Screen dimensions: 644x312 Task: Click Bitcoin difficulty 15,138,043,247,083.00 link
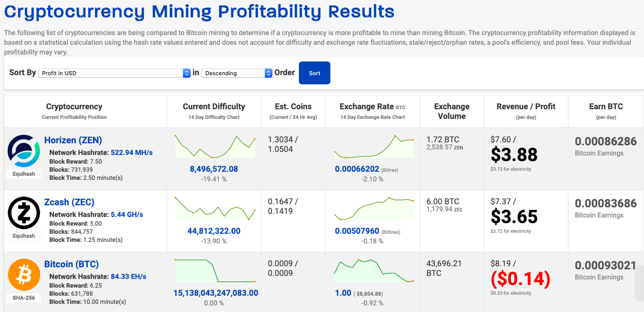click(216, 293)
